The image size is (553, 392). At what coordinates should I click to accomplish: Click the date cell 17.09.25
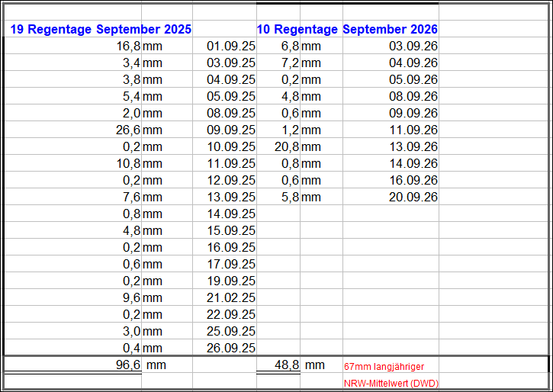click(231, 264)
